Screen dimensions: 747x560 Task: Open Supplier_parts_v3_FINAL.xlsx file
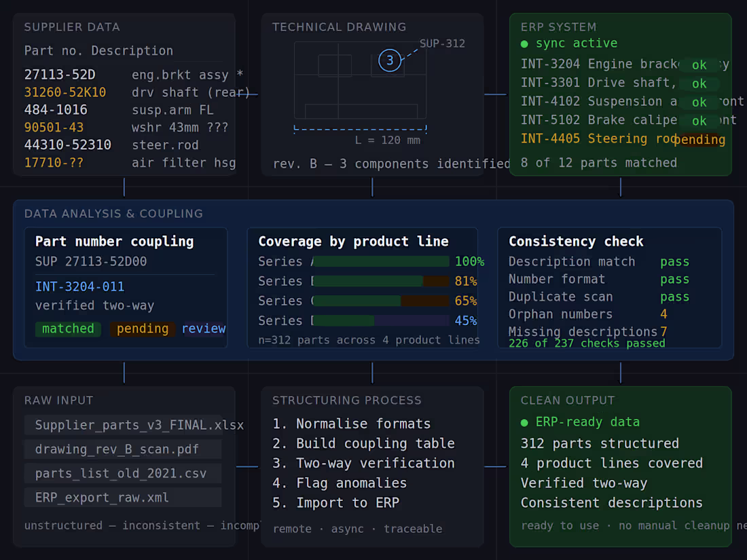click(x=123, y=425)
